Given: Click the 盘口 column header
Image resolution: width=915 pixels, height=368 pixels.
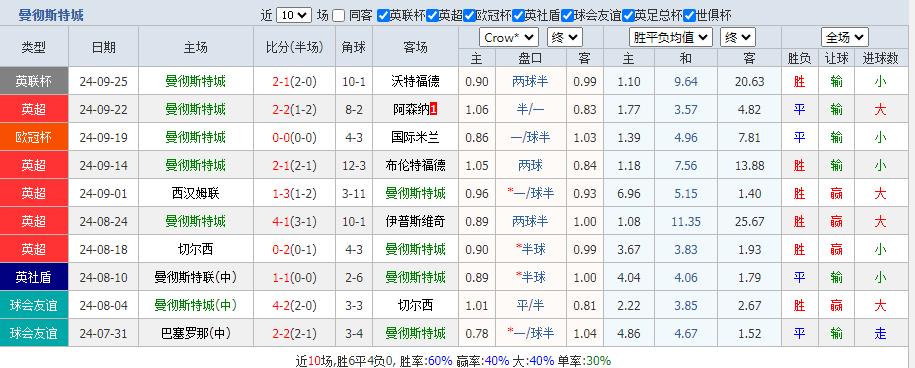Looking at the screenshot, I should coord(530,58).
